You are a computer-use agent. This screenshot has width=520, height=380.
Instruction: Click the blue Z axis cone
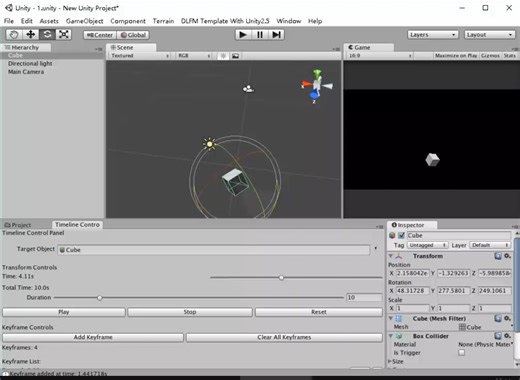(x=314, y=95)
